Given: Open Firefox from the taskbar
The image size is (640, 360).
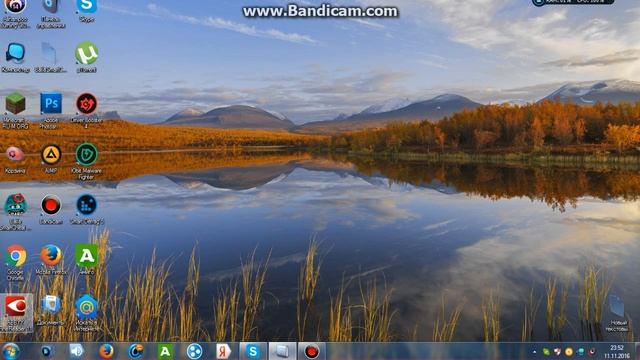Looking at the screenshot, I should click(x=106, y=351).
